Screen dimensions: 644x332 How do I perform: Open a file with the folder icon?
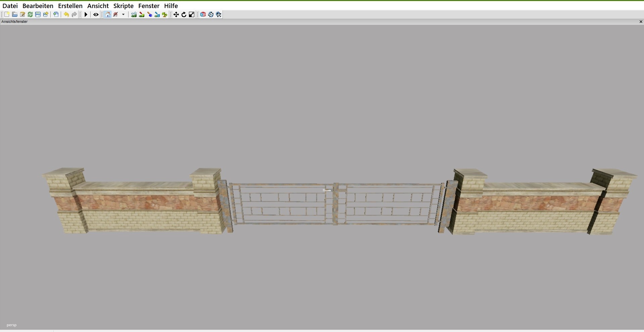(14, 14)
